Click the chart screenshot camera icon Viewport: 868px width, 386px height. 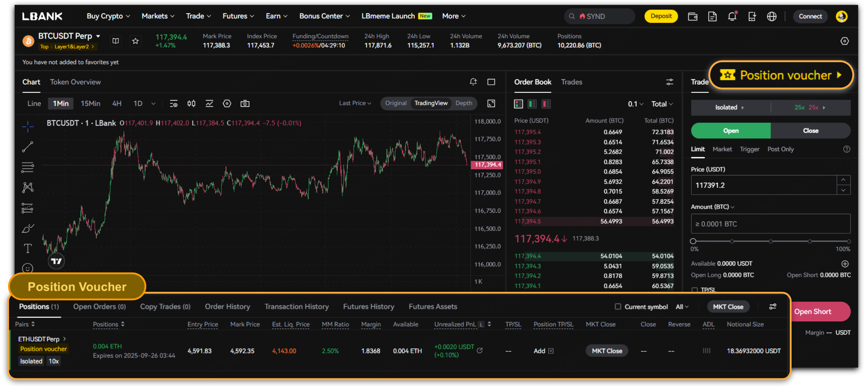point(245,104)
